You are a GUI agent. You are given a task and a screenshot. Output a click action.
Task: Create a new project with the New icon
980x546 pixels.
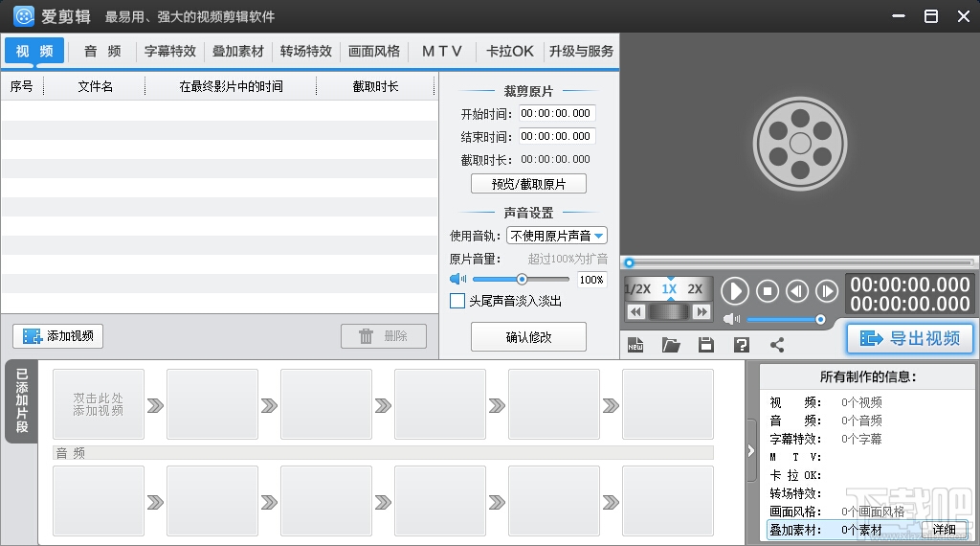point(635,345)
